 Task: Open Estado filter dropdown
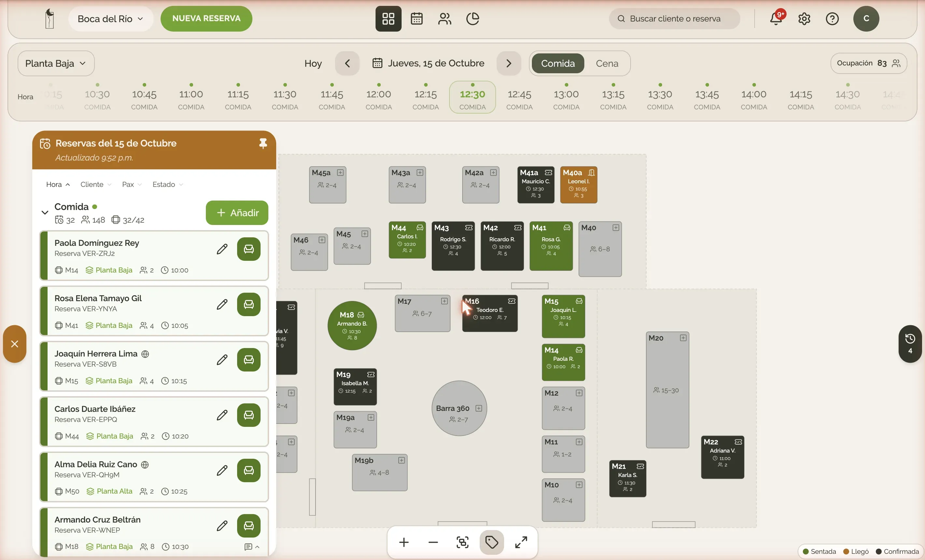coord(167,184)
